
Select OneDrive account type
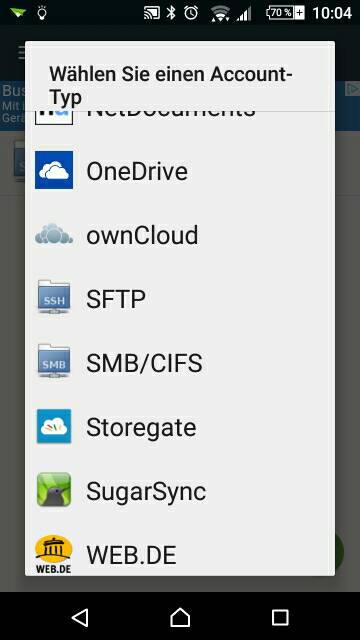click(x=180, y=171)
